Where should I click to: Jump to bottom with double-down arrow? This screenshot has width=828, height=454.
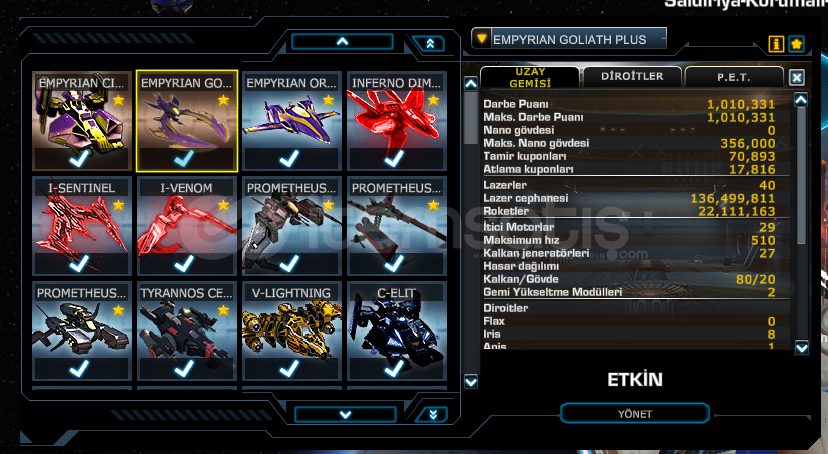[x=432, y=414]
